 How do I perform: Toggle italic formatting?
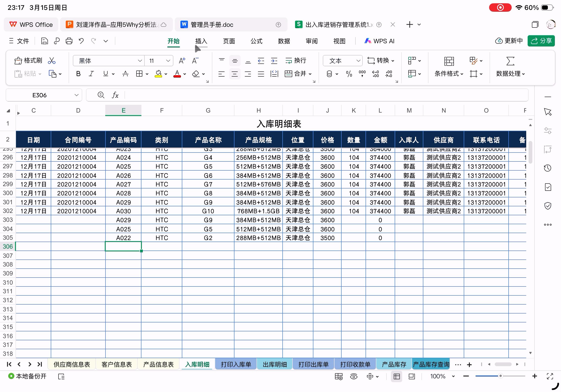(x=91, y=74)
